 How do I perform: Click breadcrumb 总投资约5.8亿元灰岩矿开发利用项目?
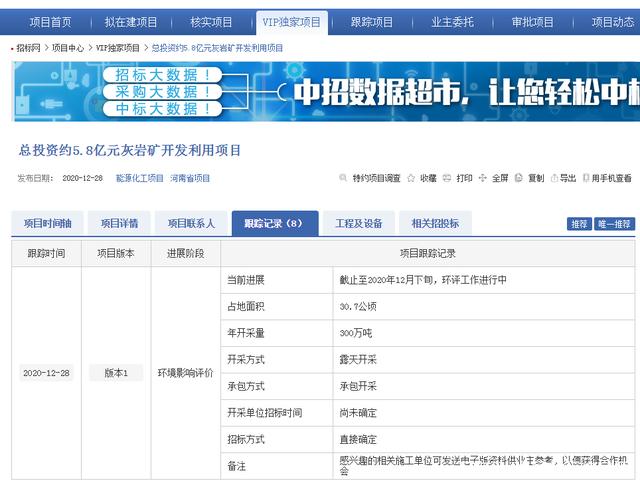click(217, 48)
